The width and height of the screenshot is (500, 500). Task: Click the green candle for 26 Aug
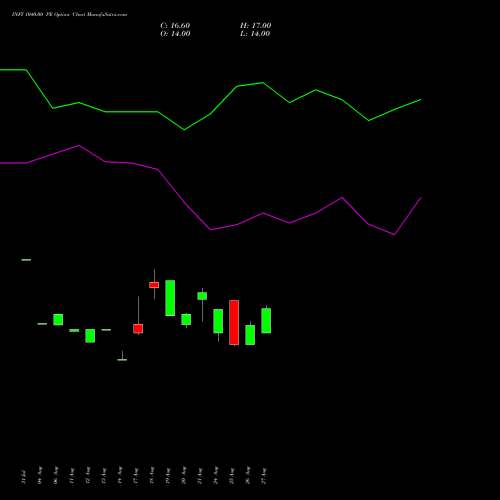point(250,335)
